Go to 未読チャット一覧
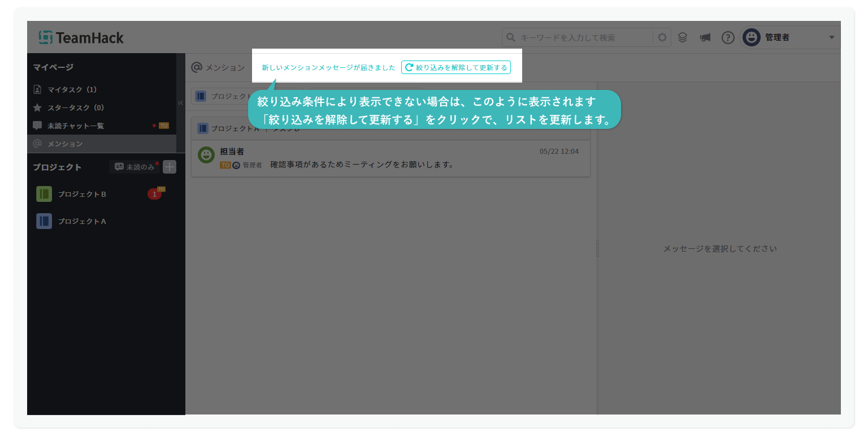This screenshot has height=436, width=868. (x=75, y=126)
